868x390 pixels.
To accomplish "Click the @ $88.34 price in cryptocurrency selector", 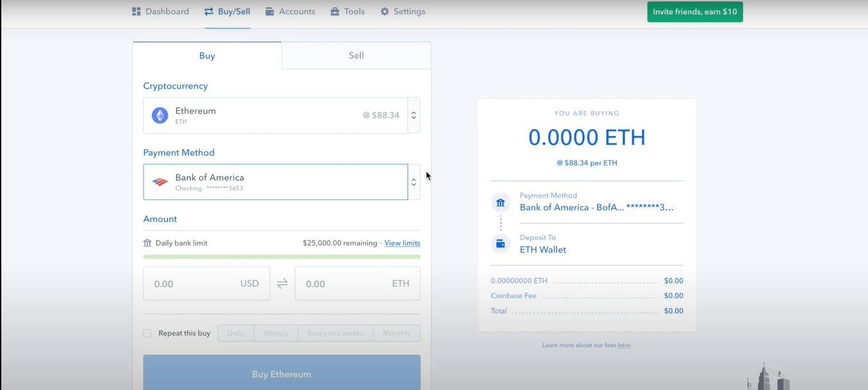I will coord(381,115).
